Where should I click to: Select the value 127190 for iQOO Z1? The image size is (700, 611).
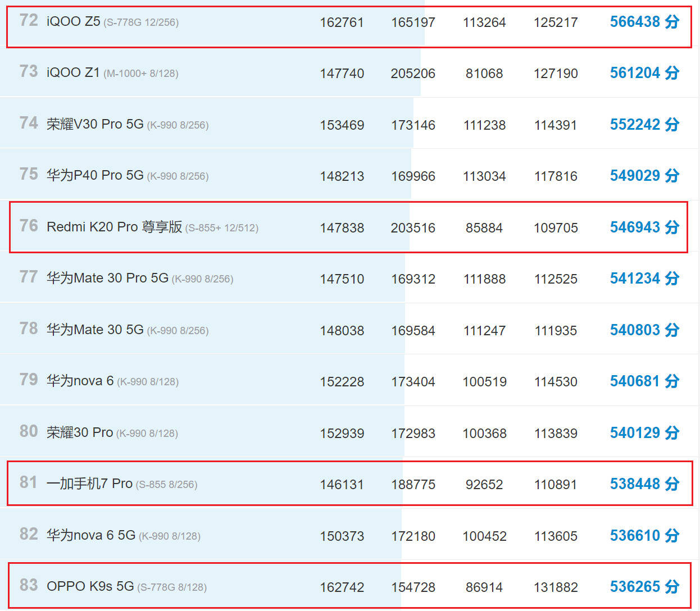tap(556, 74)
